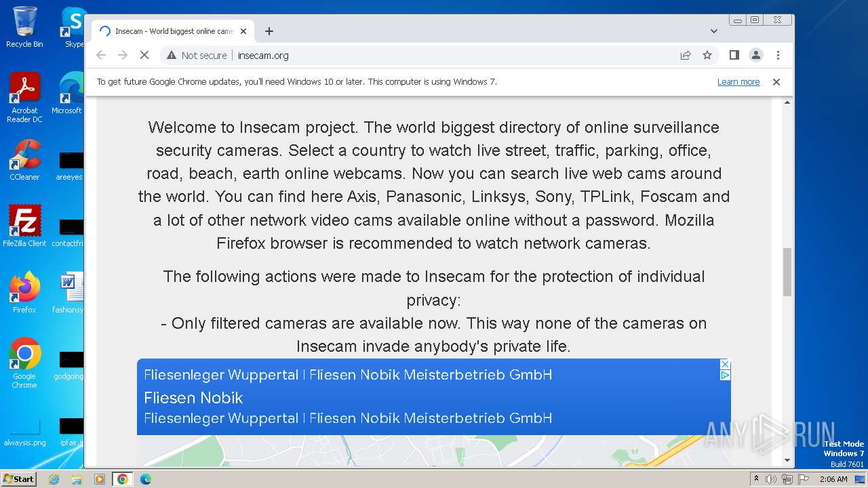Launch Acrobat Reader DC shortcut
The height and width of the screenshot is (488, 868).
(24, 98)
